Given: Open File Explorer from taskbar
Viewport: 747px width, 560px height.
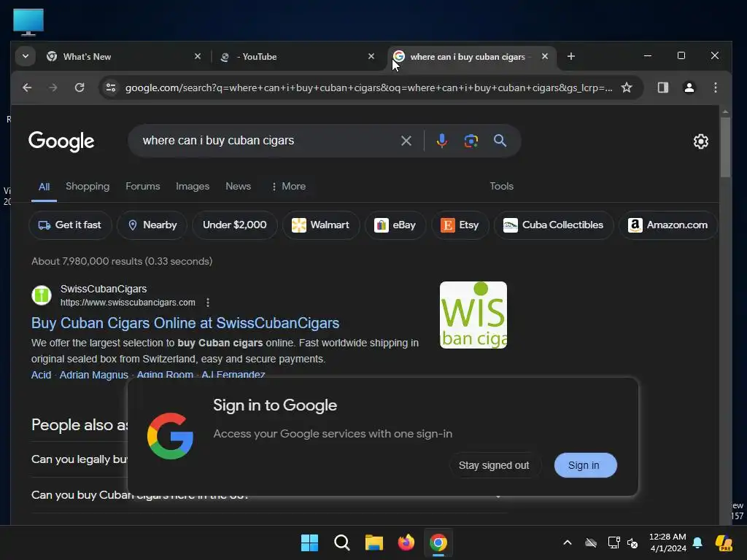Looking at the screenshot, I should click(374, 542).
